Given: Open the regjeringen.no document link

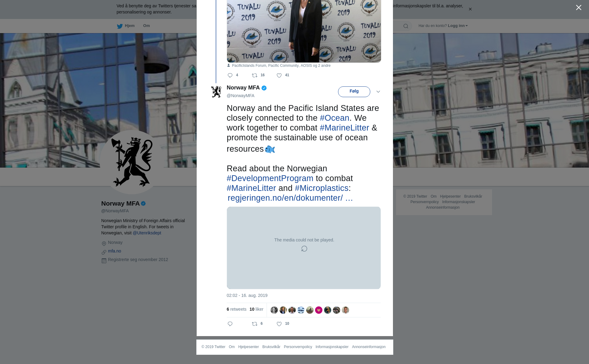Looking at the screenshot, I should (290, 198).
